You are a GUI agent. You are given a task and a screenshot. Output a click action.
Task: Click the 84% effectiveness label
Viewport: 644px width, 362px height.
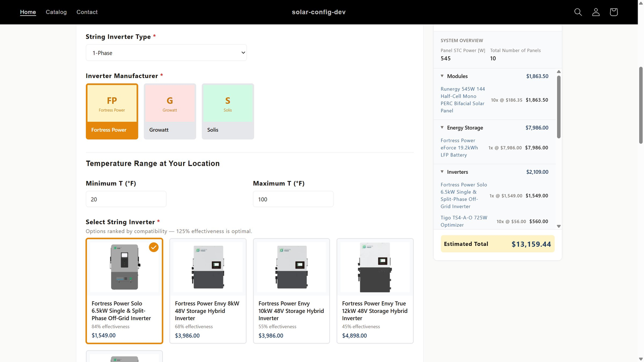point(111,327)
